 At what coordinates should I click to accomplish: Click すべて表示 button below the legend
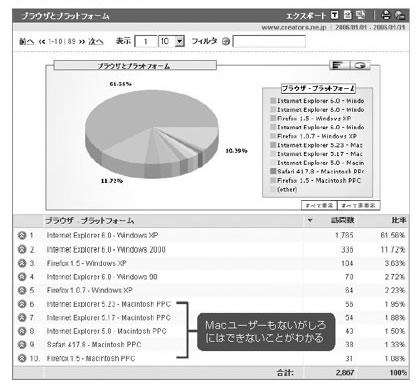coord(319,205)
